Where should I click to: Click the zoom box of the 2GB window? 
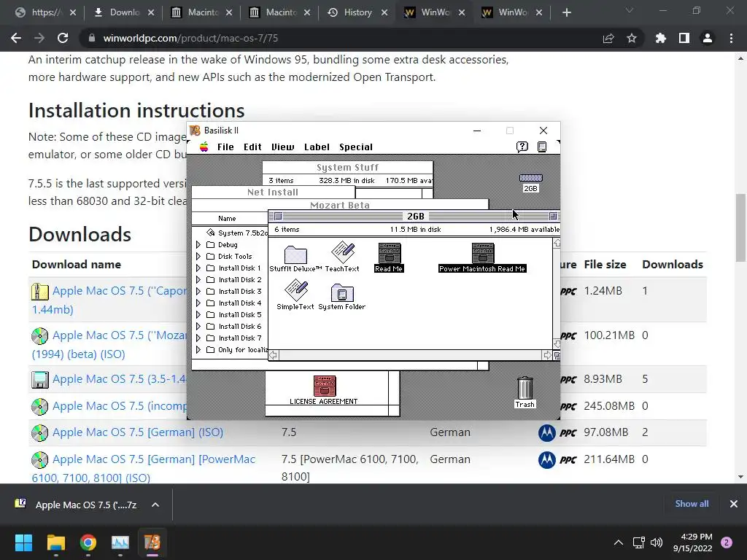[x=553, y=216]
